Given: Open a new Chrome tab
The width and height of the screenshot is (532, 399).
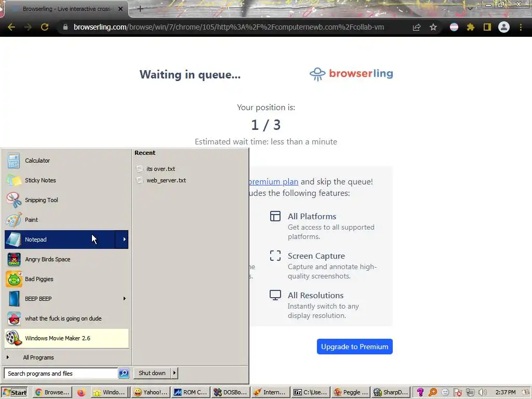Looking at the screenshot, I should coord(140,9).
